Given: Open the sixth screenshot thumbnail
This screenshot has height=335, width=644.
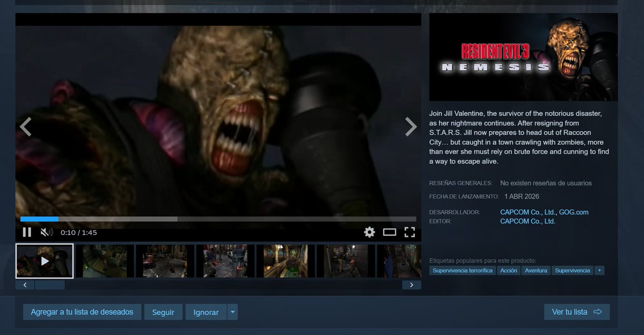Looking at the screenshot, I should click(x=345, y=261).
